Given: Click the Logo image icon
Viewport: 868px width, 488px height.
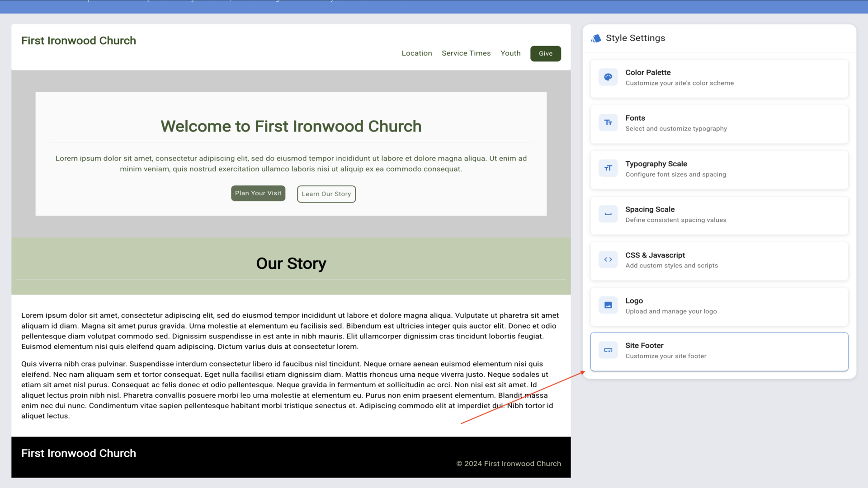Looking at the screenshot, I should (x=608, y=305).
